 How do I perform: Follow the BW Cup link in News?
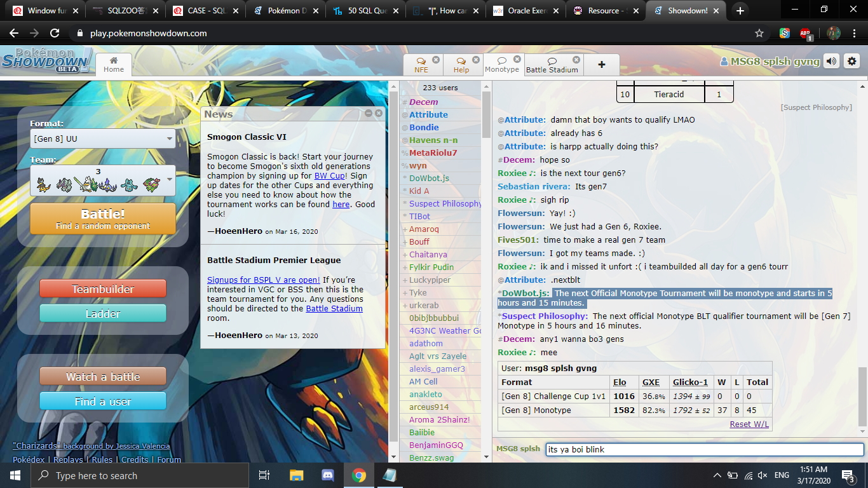pos(329,176)
